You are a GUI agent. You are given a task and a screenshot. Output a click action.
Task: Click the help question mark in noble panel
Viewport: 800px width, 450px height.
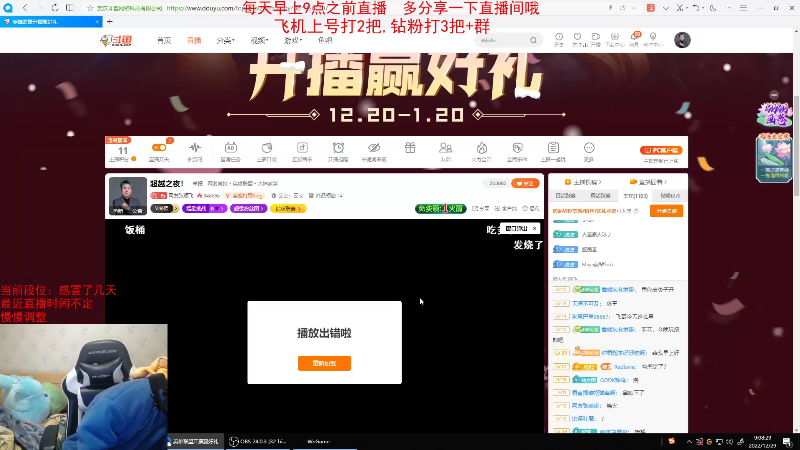636,211
